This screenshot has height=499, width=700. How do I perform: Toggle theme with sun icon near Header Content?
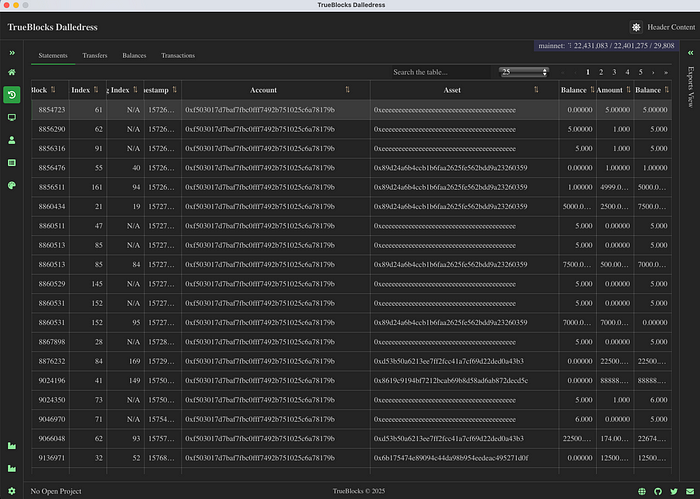pos(636,27)
